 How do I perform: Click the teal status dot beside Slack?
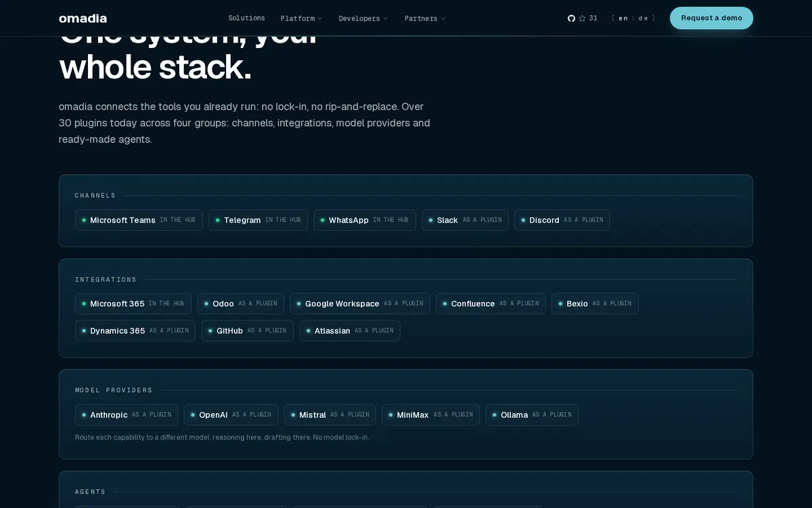(x=431, y=220)
